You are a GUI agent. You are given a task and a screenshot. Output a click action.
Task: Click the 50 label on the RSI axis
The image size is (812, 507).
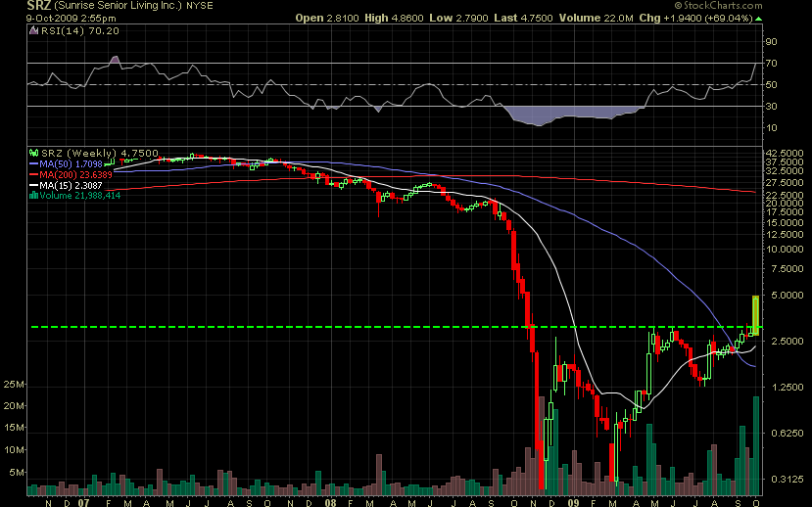click(x=771, y=85)
